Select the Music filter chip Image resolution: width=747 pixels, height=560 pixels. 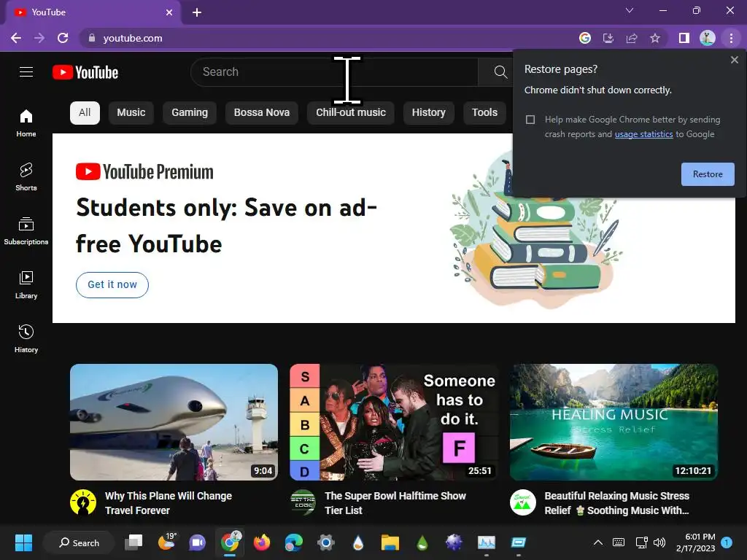tap(131, 113)
